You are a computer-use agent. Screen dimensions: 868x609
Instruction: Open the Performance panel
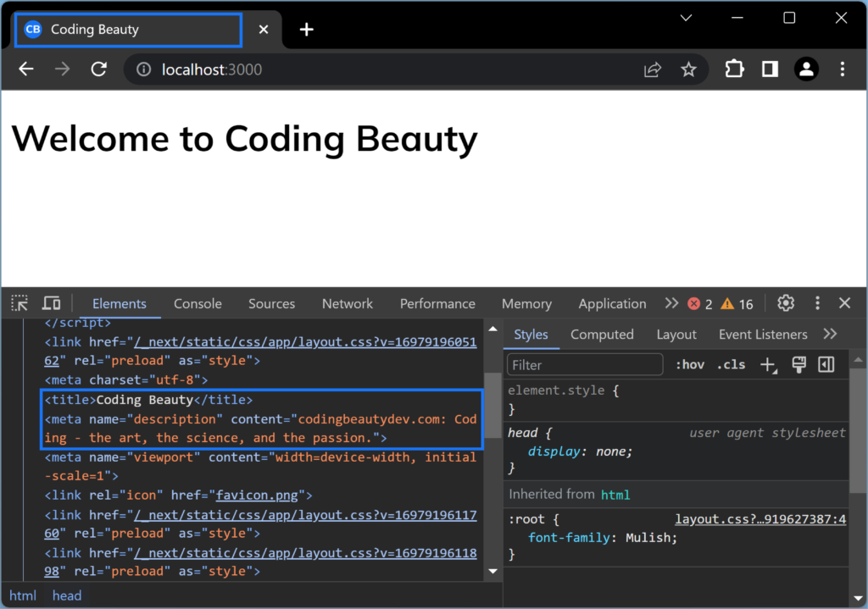[438, 304]
